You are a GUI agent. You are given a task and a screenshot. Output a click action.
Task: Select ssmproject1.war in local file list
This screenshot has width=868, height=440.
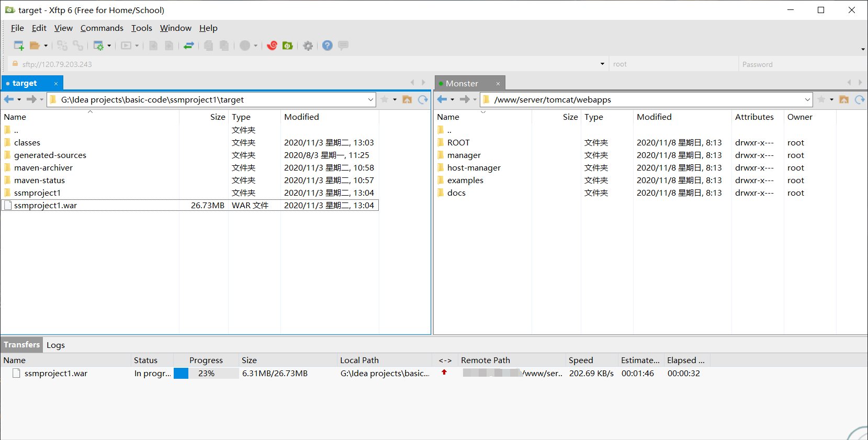tap(190, 206)
